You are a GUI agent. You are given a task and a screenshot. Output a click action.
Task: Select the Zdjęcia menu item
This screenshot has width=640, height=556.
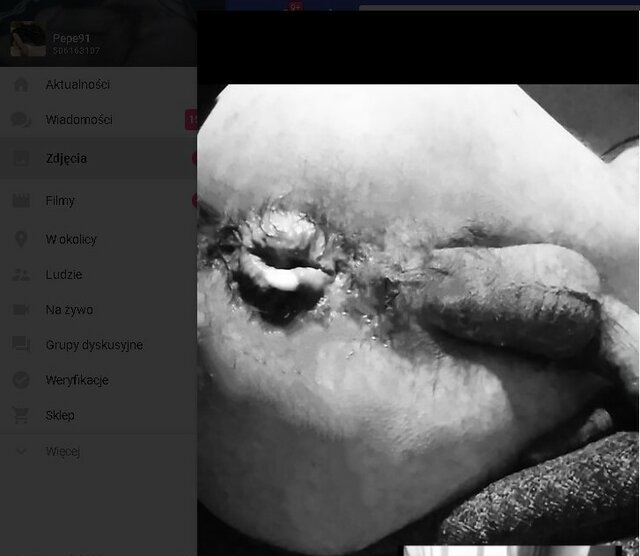click(x=66, y=158)
